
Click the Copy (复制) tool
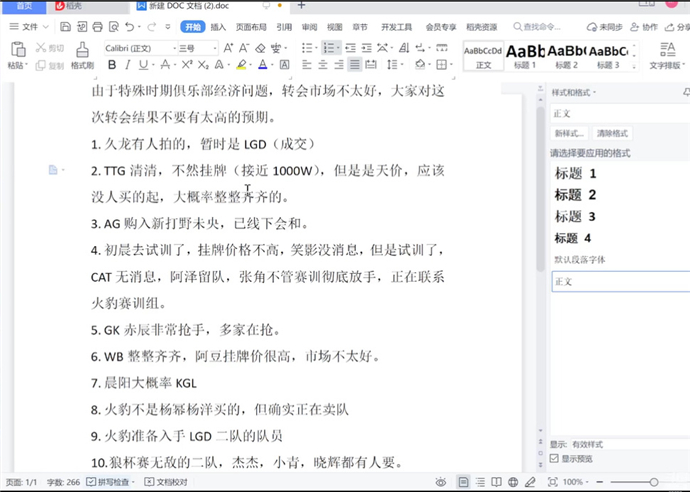click(50, 66)
